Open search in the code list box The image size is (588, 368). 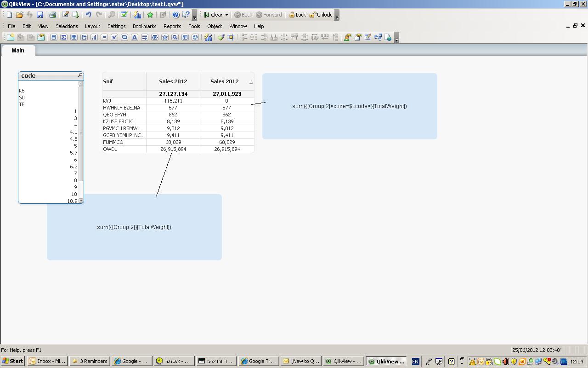[80, 75]
